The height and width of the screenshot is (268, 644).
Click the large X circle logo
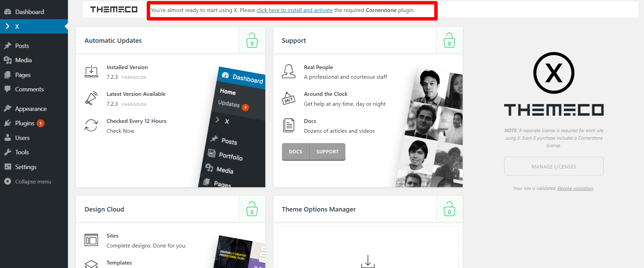click(554, 73)
